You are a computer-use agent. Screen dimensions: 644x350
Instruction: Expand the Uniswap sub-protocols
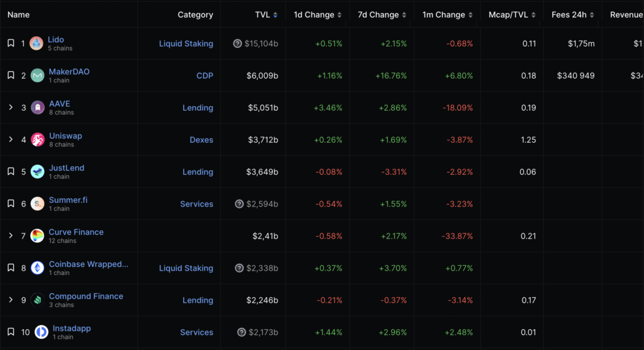(11, 140)
